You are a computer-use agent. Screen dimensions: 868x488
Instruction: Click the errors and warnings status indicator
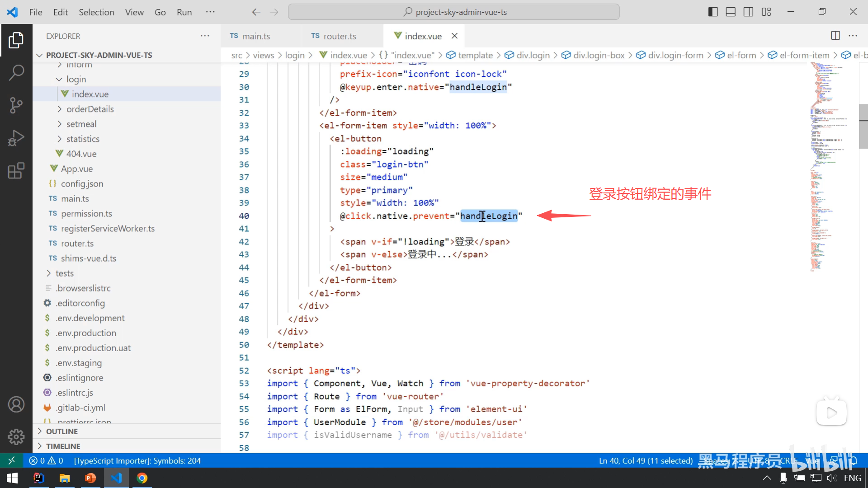(46, 460)
